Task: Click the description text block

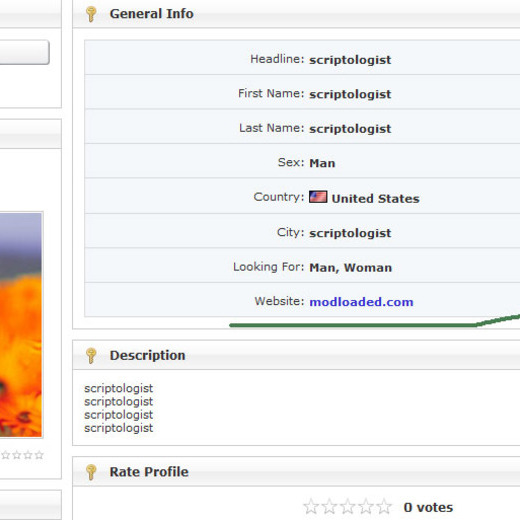Action: point(118,408)
